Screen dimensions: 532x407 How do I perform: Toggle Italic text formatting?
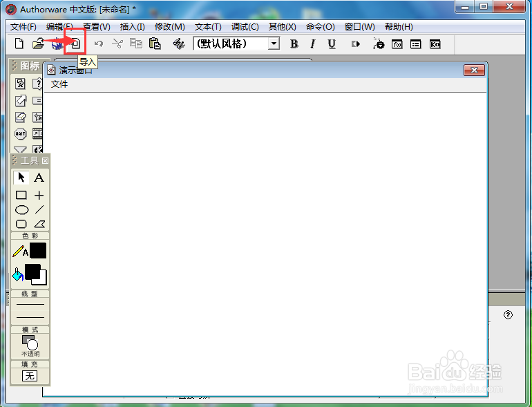(x=313, y=44)
